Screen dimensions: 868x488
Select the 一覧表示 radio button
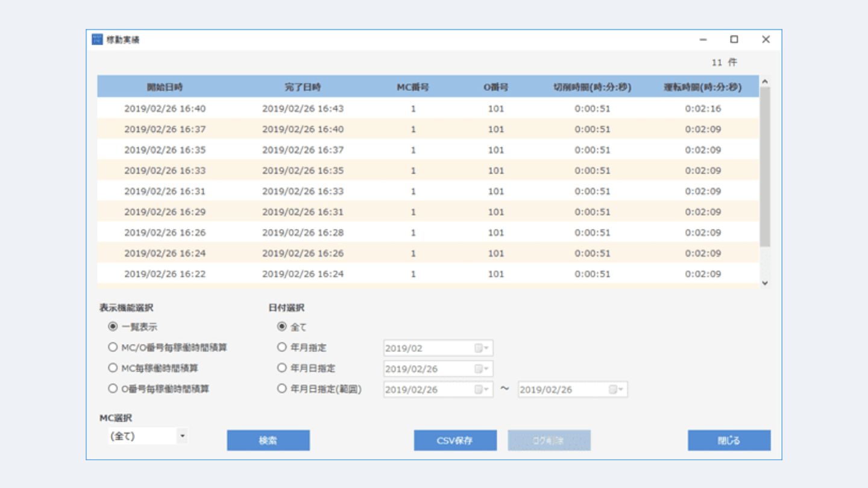coord(113,327)
